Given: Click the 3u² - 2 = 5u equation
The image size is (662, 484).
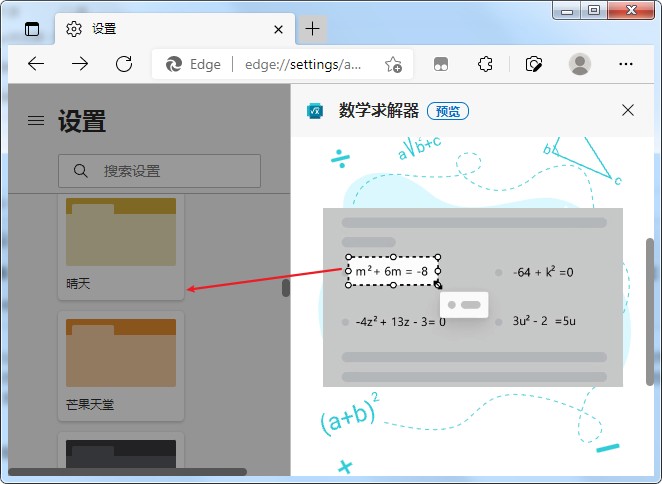Looking at the screenshot, I should pyautogui.click(x=544, y=321).
